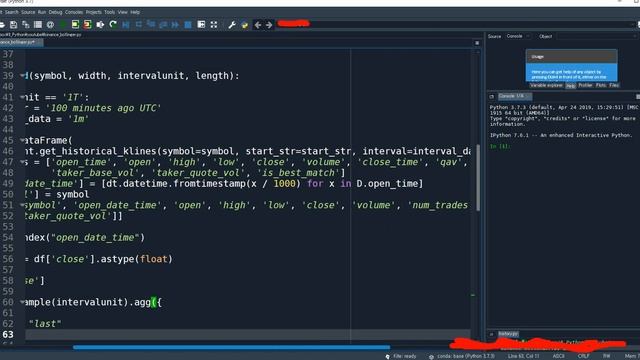The height and width of the screenshot is (360, 640).
Task: Open the Consoles menu
Action: [x=74, y=12]
